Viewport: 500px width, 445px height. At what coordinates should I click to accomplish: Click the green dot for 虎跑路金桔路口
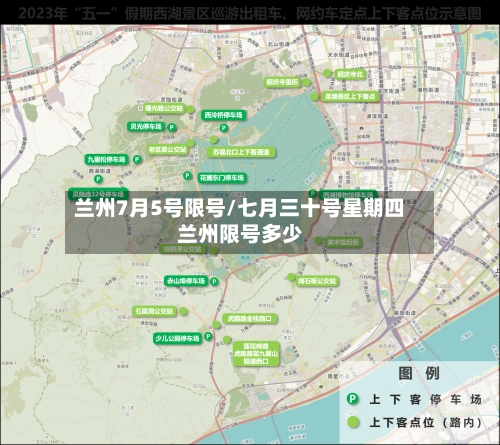tap(217, 325)
